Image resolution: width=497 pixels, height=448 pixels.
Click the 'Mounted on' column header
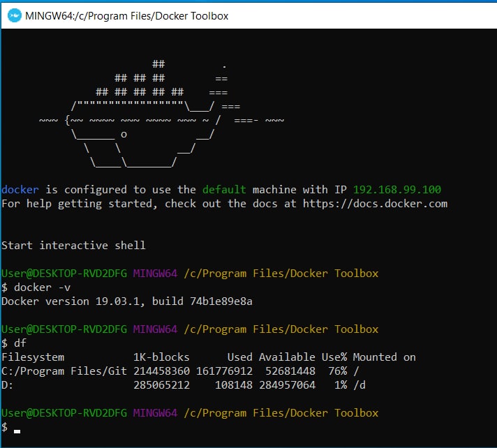(384, 357)
